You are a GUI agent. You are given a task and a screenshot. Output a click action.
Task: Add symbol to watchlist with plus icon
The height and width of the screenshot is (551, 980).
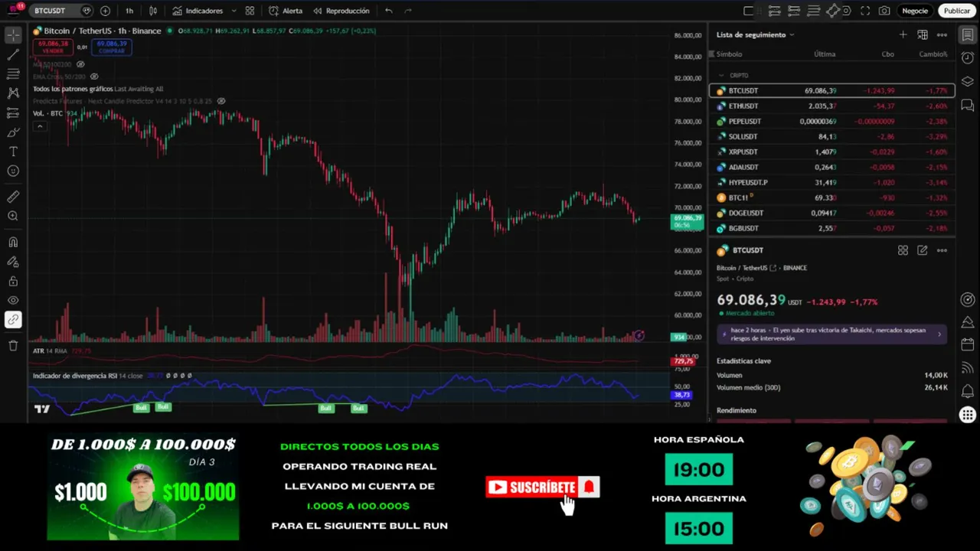coord(903,34)
